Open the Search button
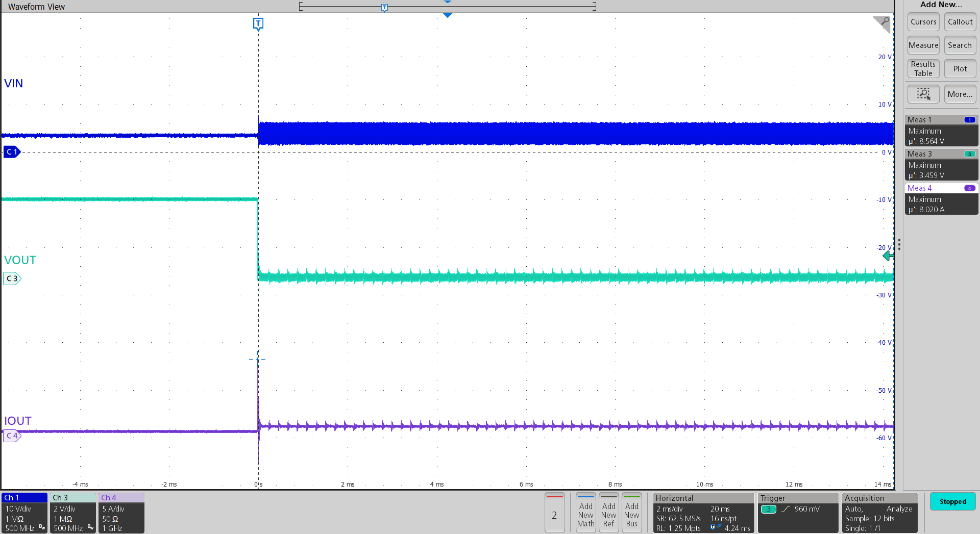Screen dimensions: 980x534 [960, 45]
